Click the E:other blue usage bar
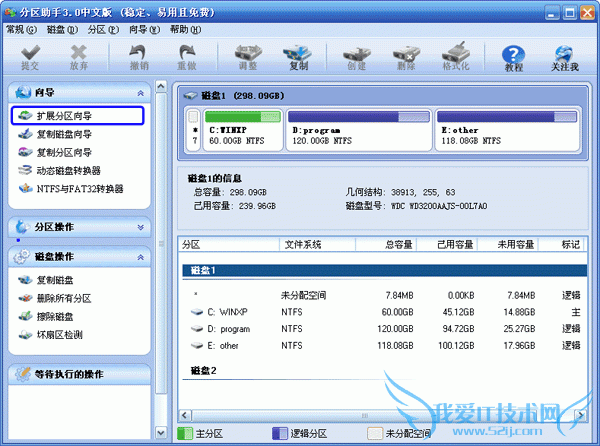Image resolution: width=600 pixels, height=446 pixels. [x=507, y=116]
